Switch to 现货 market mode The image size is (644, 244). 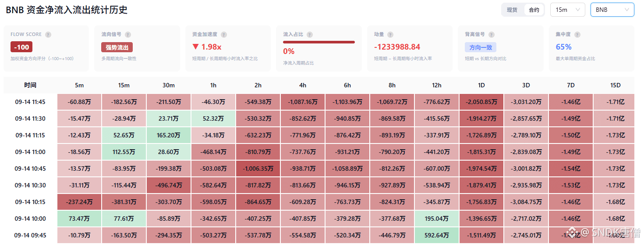512,10
